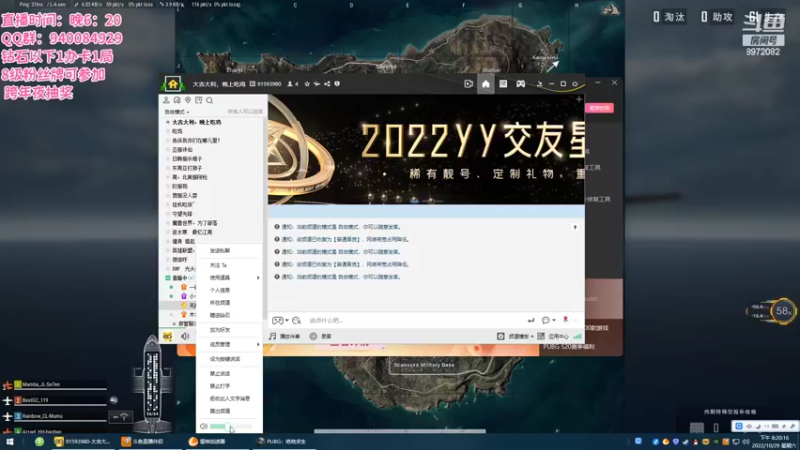Choose 关注 Ta in the context menu
Viewport: 800px width, 450px height.
pyautogui.click(x=218, y=265)
